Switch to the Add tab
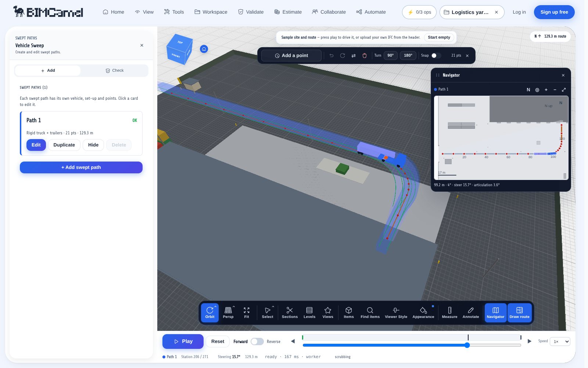The height and width of the screenshot is (368, 588). [48, 71]
